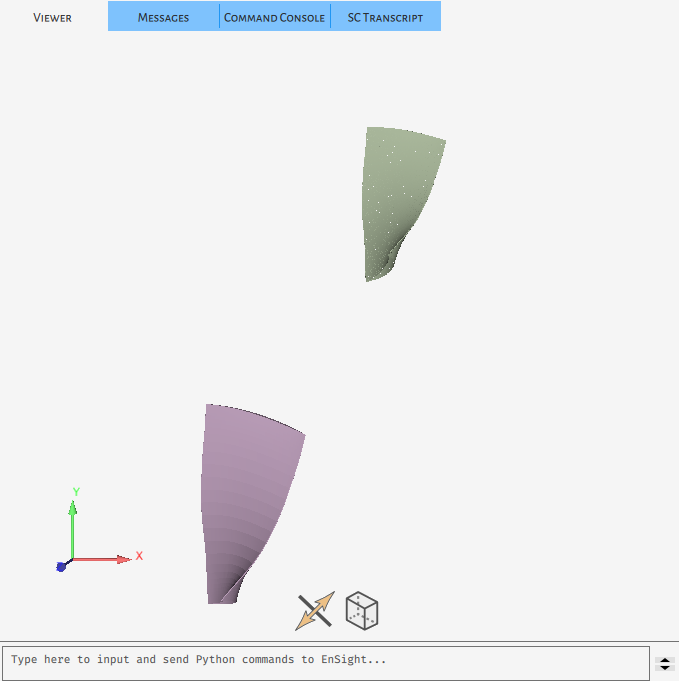Click the Python command input field
The image size is (679, 681).
[326, 663]
